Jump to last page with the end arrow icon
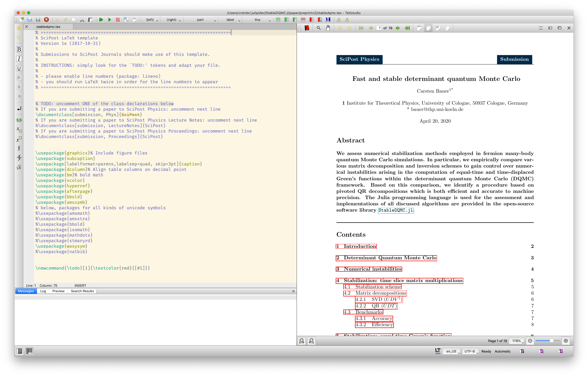This screenshot has width=588, height=376. 408,28
